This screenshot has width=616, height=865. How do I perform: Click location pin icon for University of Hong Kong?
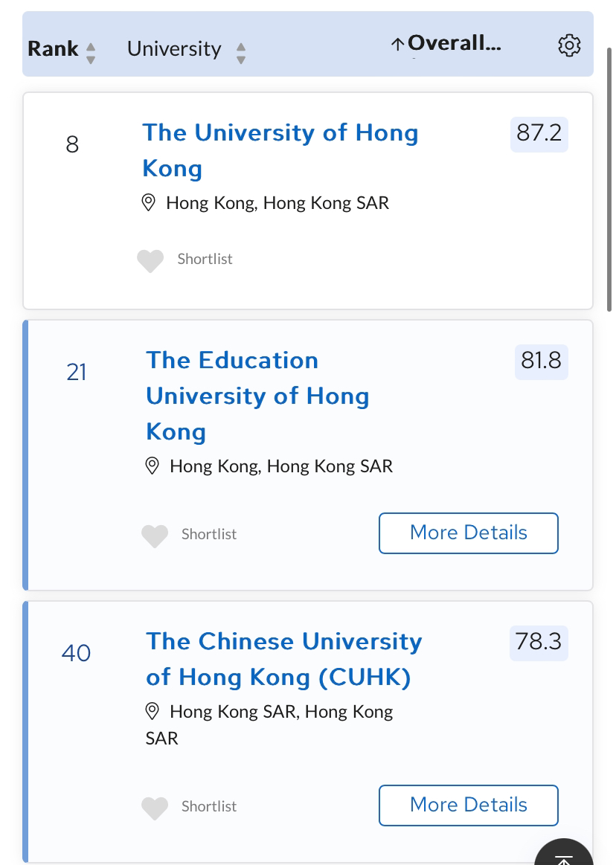coord(149,202)
